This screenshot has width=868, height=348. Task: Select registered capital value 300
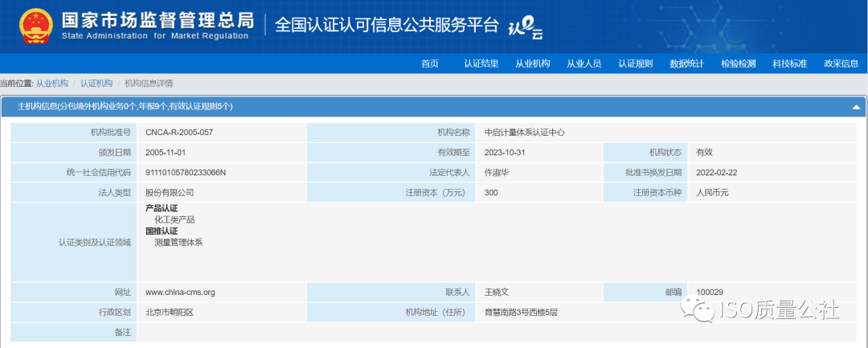pyautogui.click(x=491, y=193)
